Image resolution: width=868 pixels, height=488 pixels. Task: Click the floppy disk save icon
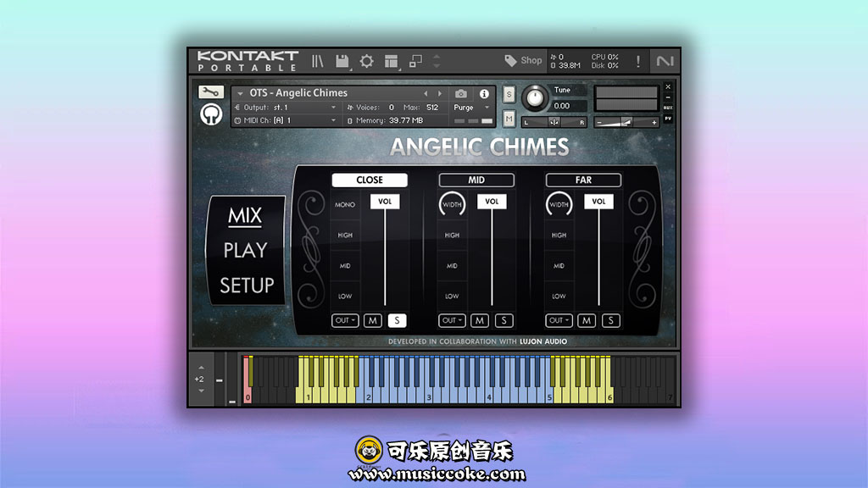tap(342, 61)
